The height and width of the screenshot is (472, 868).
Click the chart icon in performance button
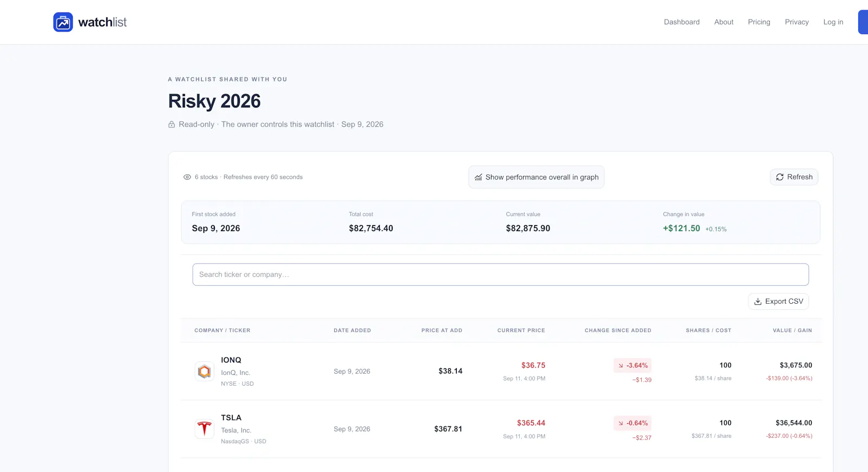coord(478,177)
